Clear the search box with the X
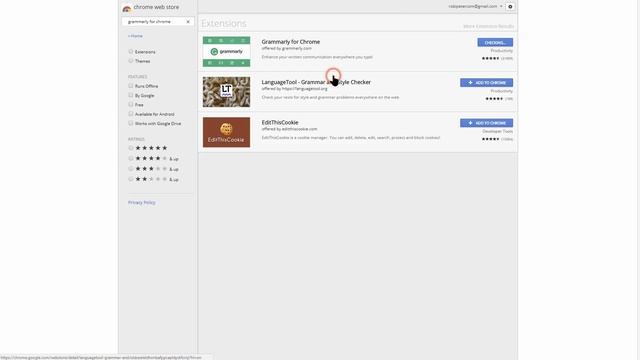Image resolution: width=640 pixels, height=360 pixels. [188, 22]
